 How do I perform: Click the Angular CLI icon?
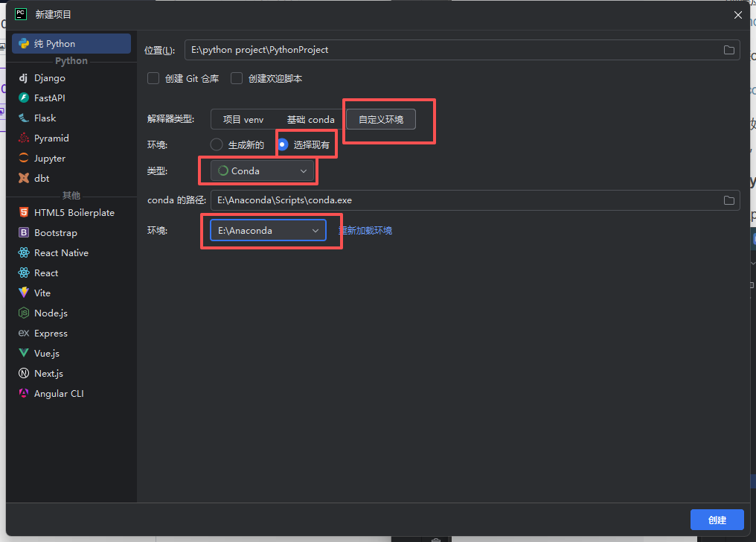24,394
